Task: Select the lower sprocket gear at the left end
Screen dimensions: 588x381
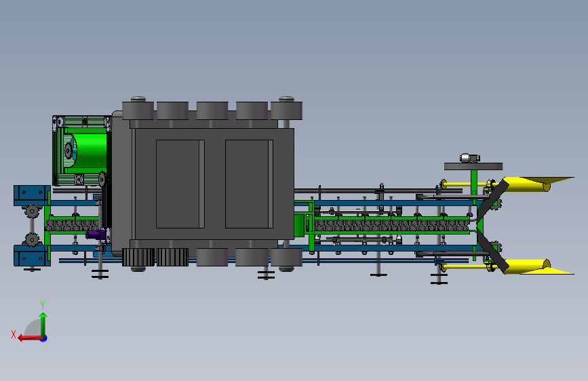Action: click(x=32, y=239)
